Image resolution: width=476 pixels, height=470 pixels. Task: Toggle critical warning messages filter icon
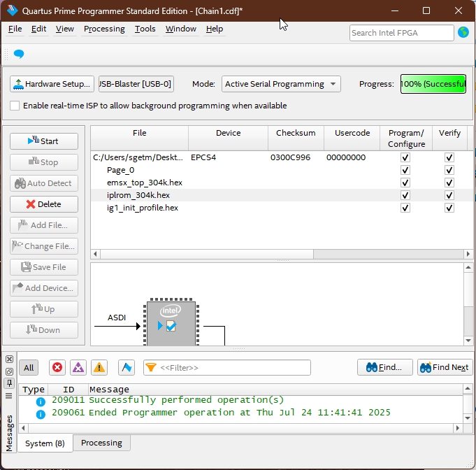pos(78,368)
